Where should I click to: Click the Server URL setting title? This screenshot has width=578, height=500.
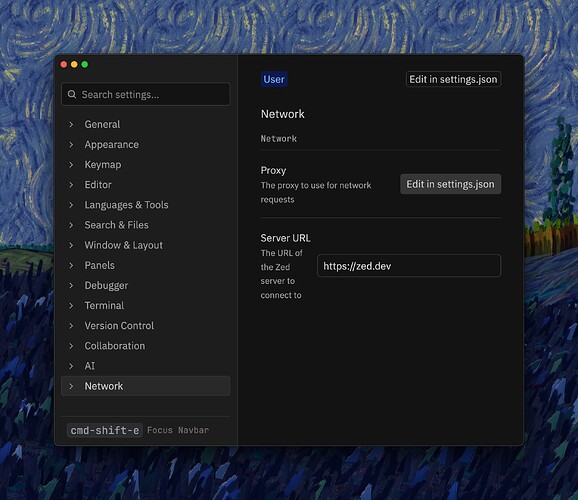(285, 238)
